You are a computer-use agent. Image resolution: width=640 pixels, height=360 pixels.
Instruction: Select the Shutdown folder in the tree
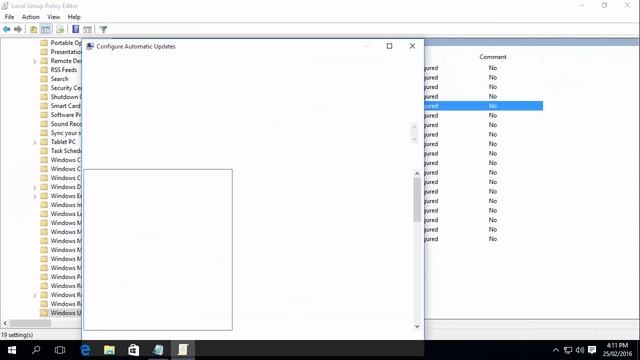(61, 97)
